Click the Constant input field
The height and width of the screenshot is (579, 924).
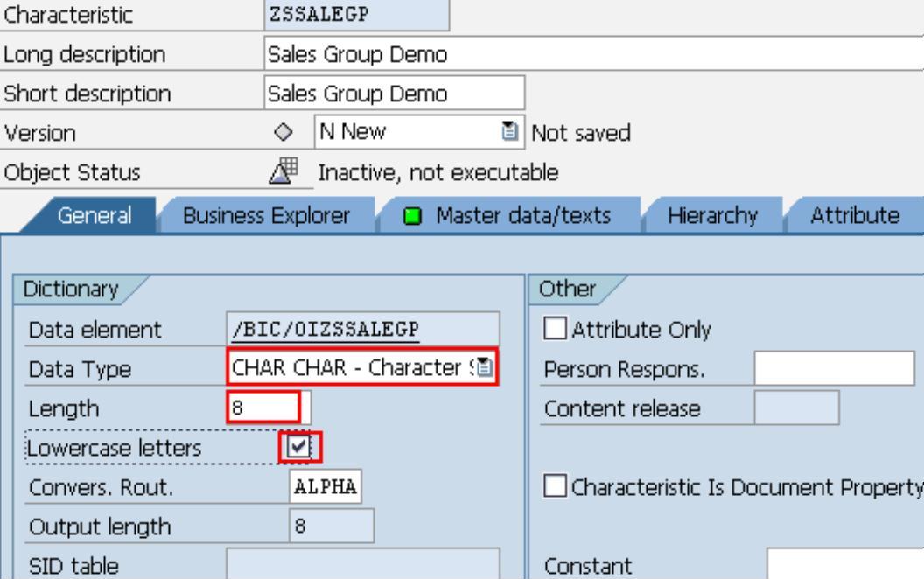pyautogui.click(x=845, y=564)
